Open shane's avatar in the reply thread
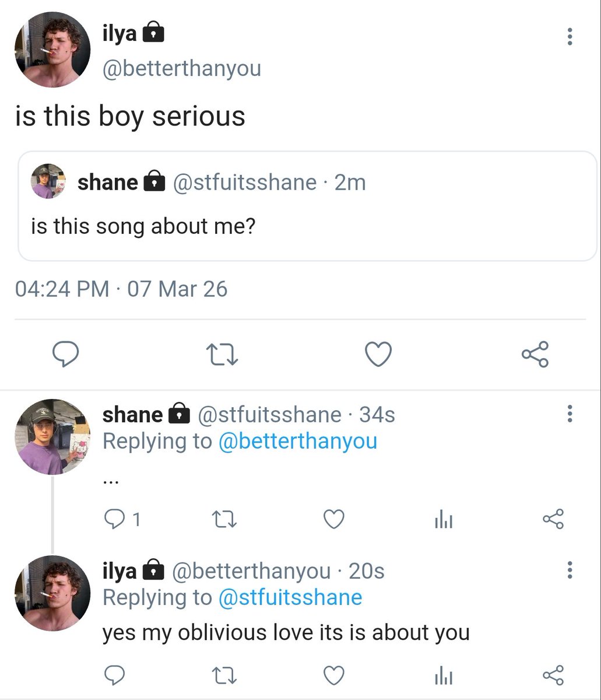Viewport: 601px width, 700px height. [x=52, y=436]
